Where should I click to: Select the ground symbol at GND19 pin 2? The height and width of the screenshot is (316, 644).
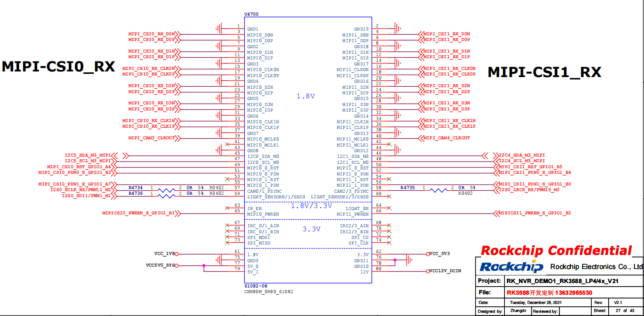click(x=398, y=29)
